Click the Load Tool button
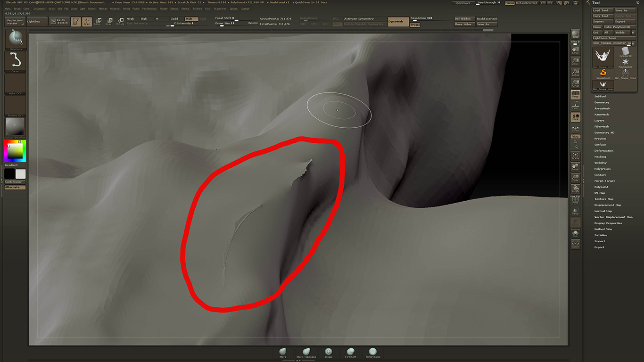This screenshot has height=362, width=644. (x=603, y=10)
